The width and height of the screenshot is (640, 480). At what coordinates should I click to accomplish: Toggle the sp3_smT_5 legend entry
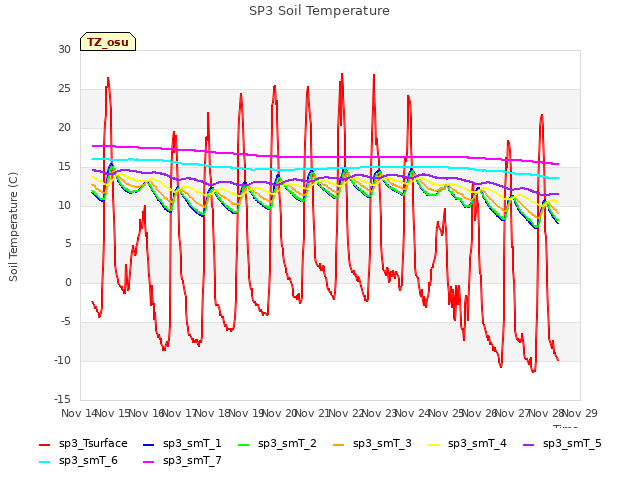coord(562,443)
